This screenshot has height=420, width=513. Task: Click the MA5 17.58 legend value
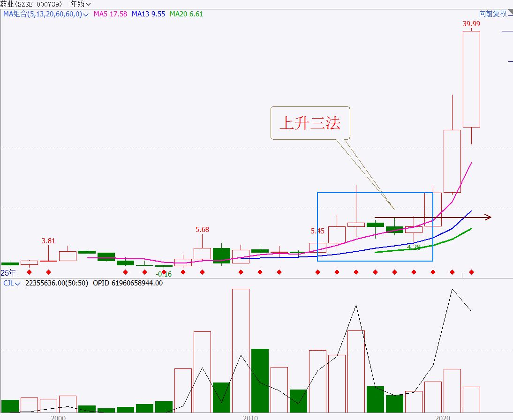pyautogui.click(x=110, y=14)
